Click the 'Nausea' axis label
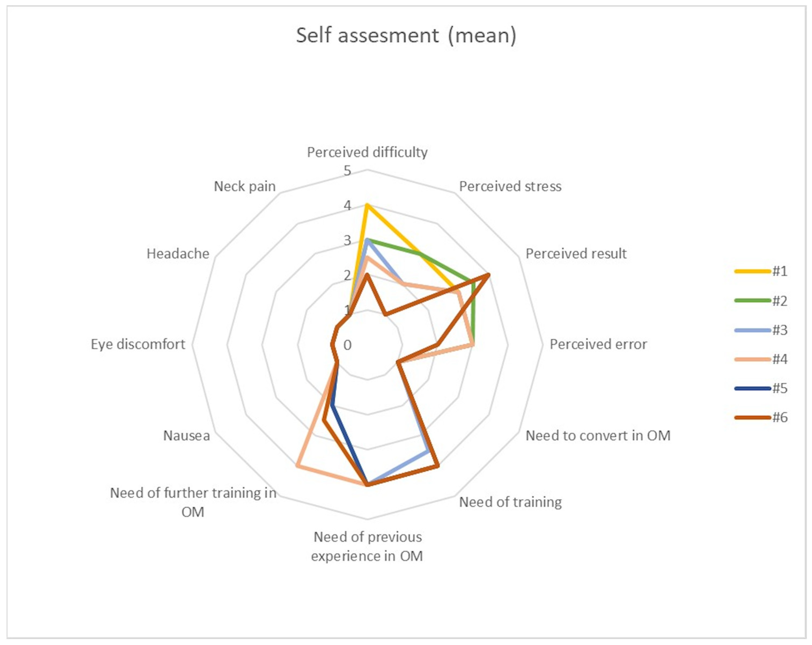Screen dimensions: 812x645 [186, 436]
